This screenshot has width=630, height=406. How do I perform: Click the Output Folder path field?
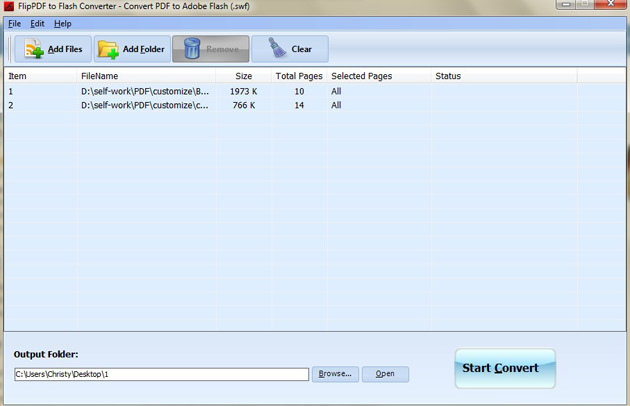(x=162, y=374)
